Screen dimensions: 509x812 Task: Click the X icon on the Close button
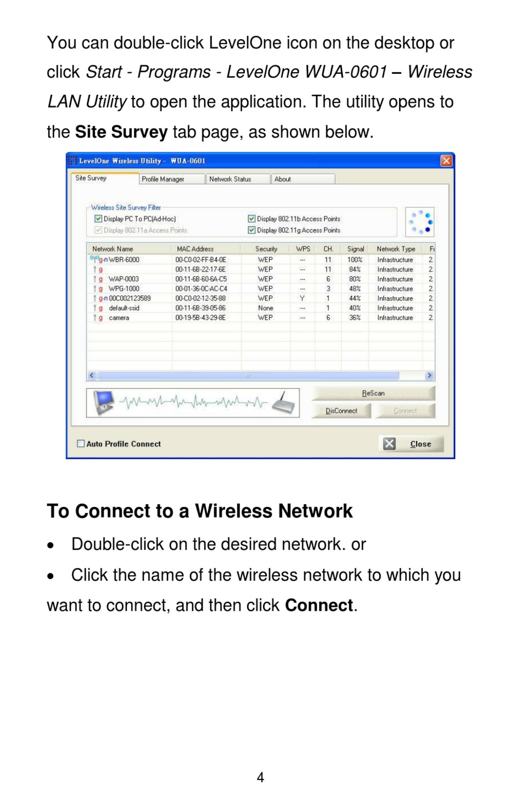[x=390, y=444]
